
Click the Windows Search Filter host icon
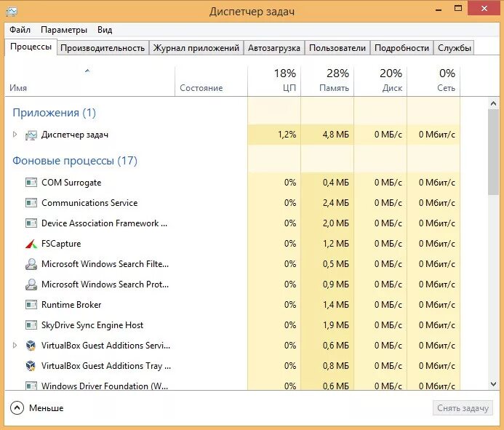(31, 264)
